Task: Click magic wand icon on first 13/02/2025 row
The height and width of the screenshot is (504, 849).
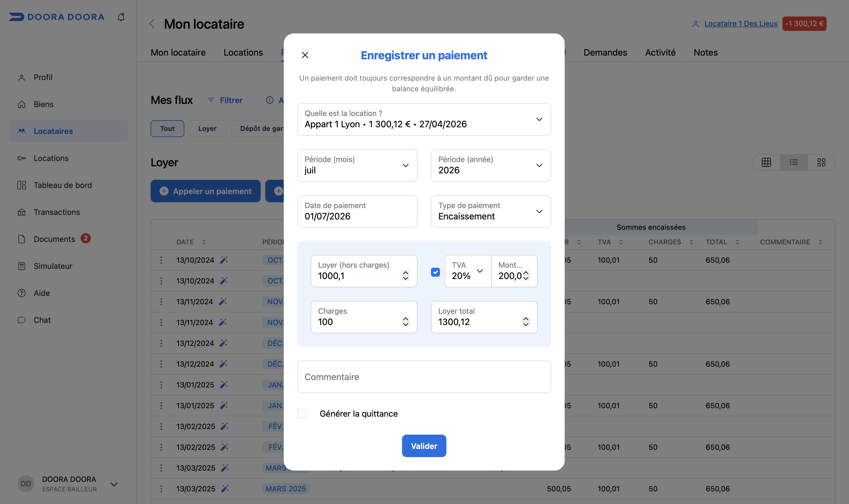Action: pos(224,426)
